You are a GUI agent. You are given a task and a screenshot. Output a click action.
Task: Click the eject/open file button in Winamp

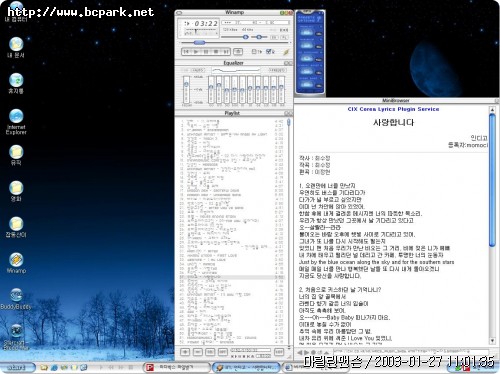[238, 52]
